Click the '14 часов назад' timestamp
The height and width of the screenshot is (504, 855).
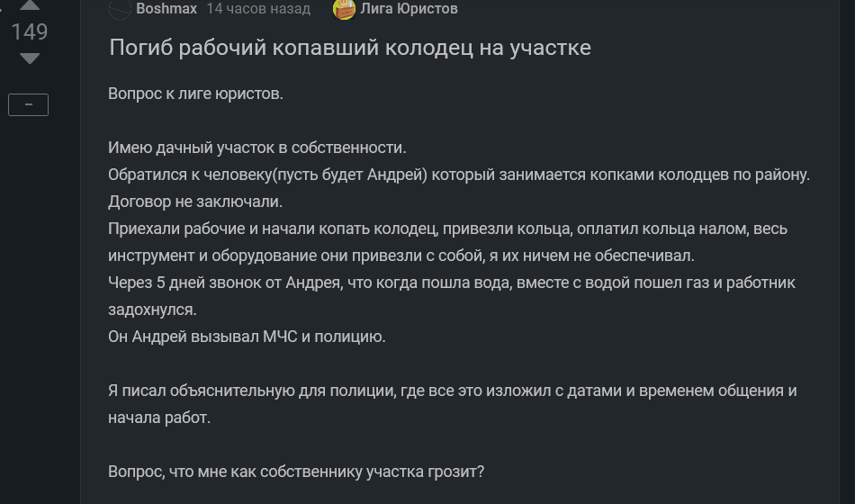(258, 9)
